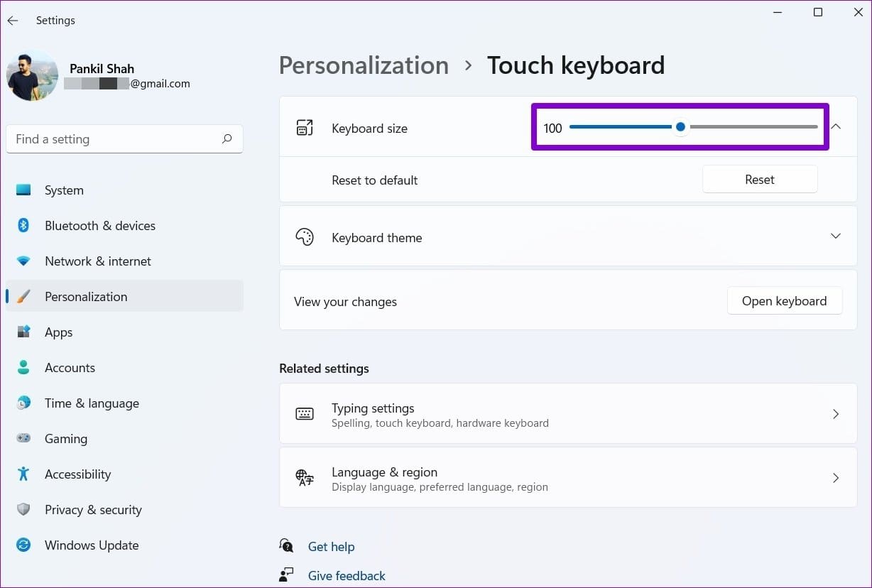The width and height of the screenshot is (872, 588).
Task: Expand the Keyboard theme section
Action: (836, 236)
